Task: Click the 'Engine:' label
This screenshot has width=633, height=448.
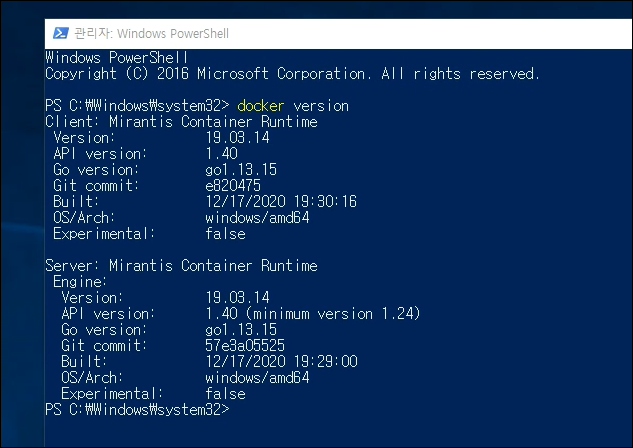Action: 80,282
